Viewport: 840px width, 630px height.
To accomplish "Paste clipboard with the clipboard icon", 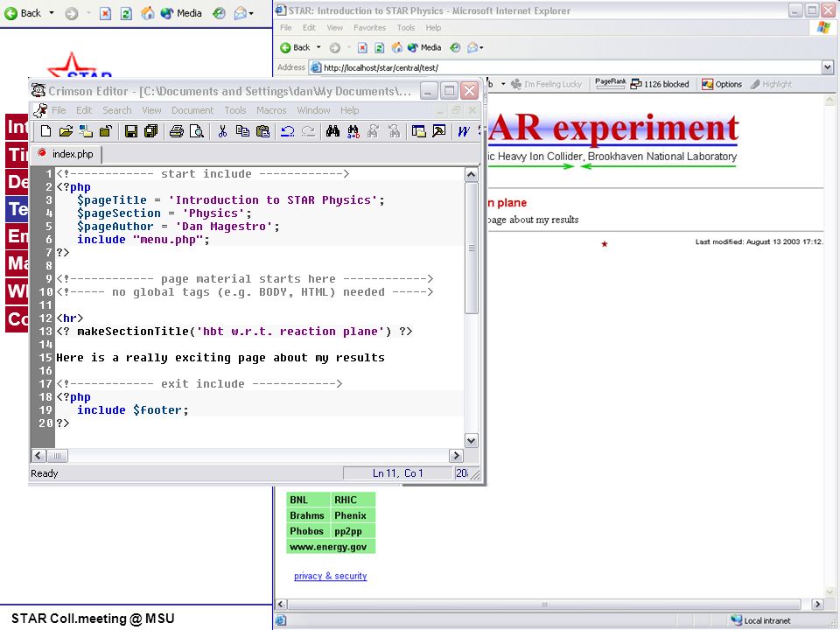I will coord(262,130).
